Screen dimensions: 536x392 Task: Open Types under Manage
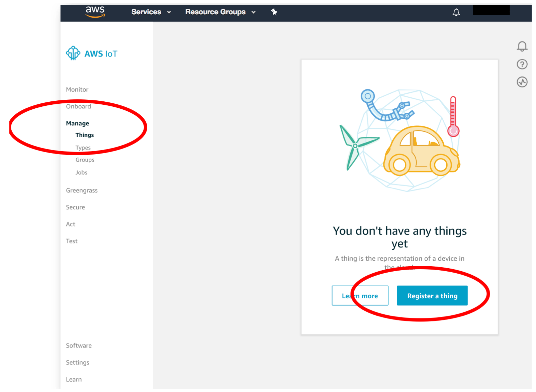(83, 148)
